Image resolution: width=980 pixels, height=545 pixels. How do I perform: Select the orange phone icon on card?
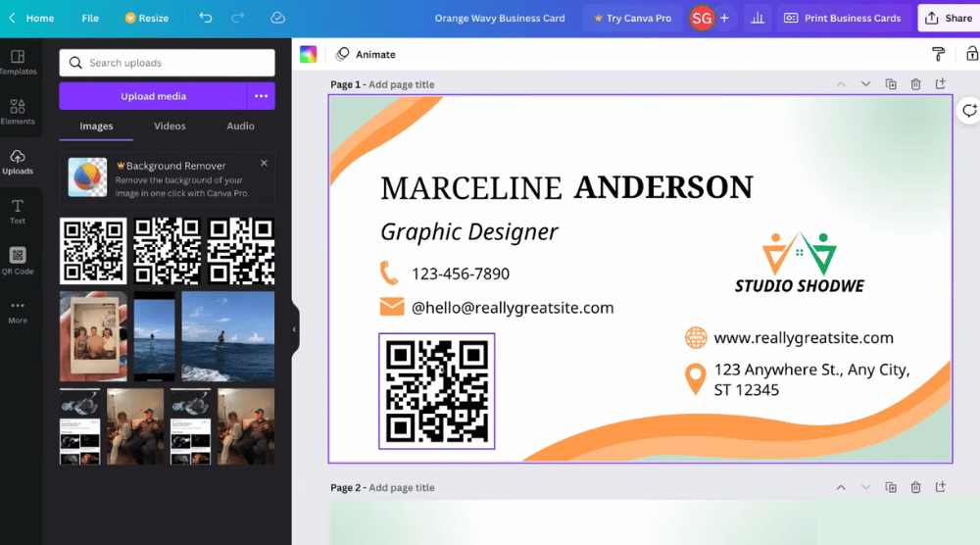[x=389, y=273]
